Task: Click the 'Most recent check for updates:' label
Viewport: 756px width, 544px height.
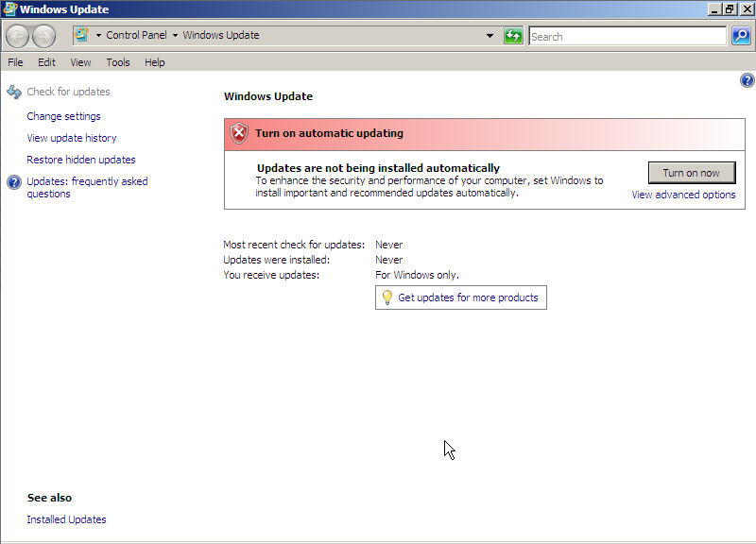Action: [x=294, y=245]
